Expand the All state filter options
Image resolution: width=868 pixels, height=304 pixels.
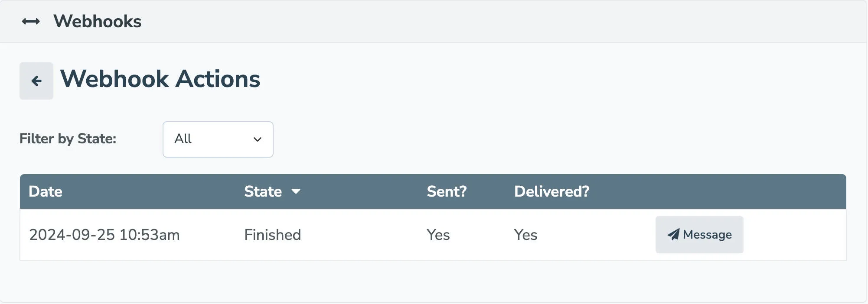(218, 139)
